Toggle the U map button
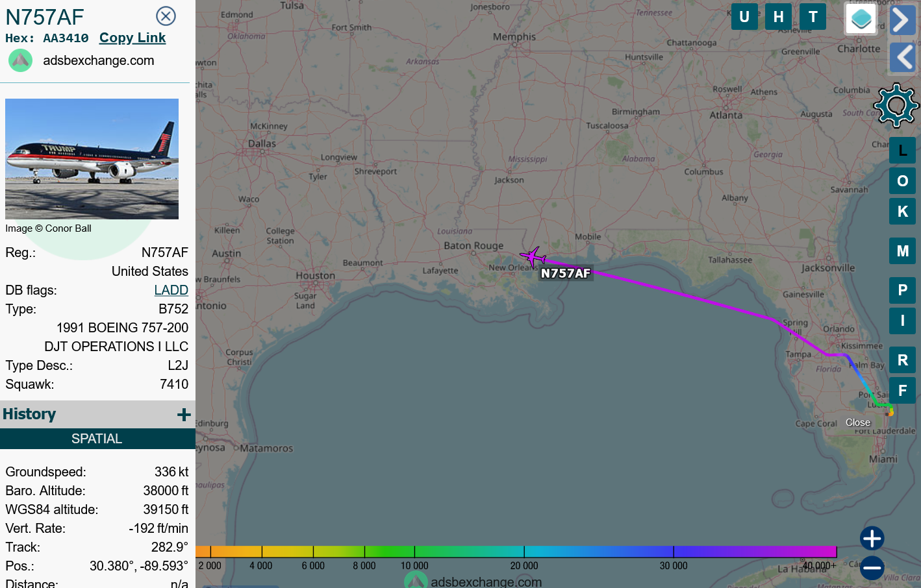The height and width of the screenshot is (588, 921). pos(744,17)
